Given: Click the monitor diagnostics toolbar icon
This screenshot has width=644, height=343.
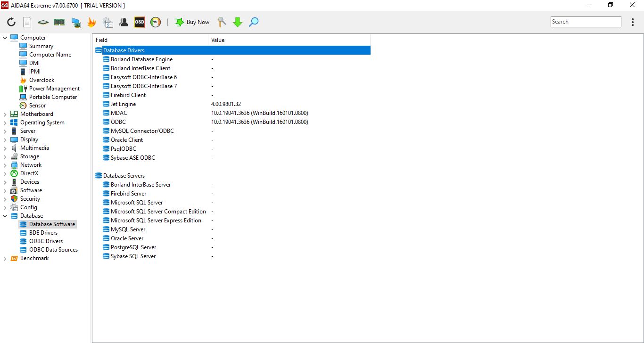Looking at the screenshot, I should (x=75, y=22).
